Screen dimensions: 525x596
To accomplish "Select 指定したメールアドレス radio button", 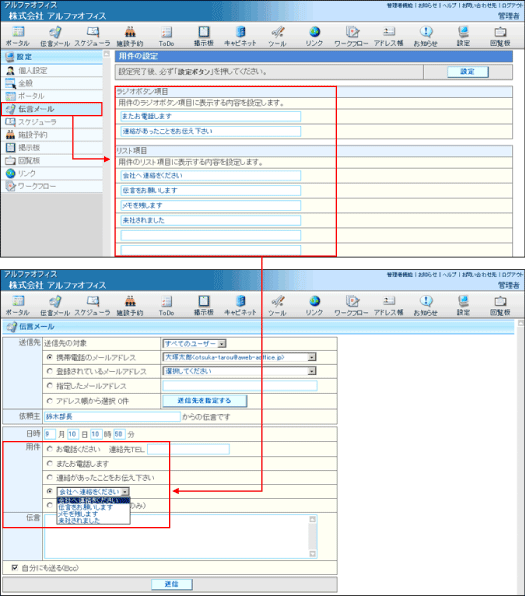I will click(49, 385).
